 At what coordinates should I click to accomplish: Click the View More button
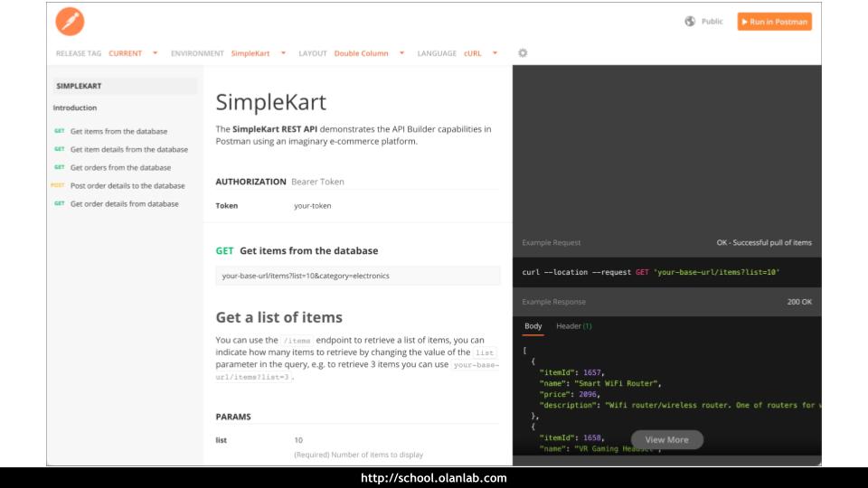click(x=666, y=440)
